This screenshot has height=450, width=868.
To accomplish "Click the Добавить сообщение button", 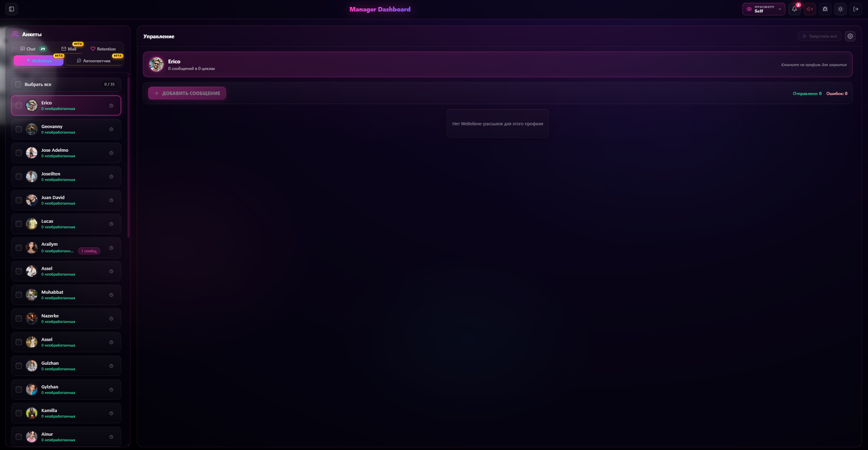I will (187, 93).
